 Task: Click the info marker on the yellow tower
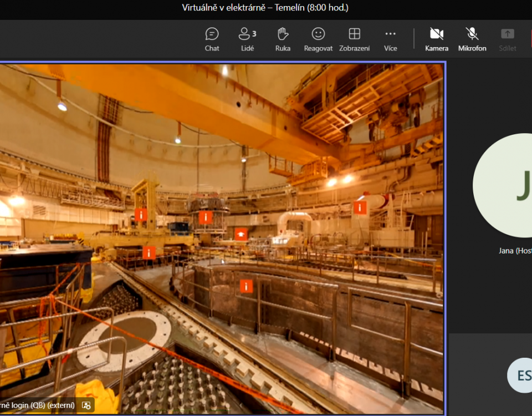141,215
